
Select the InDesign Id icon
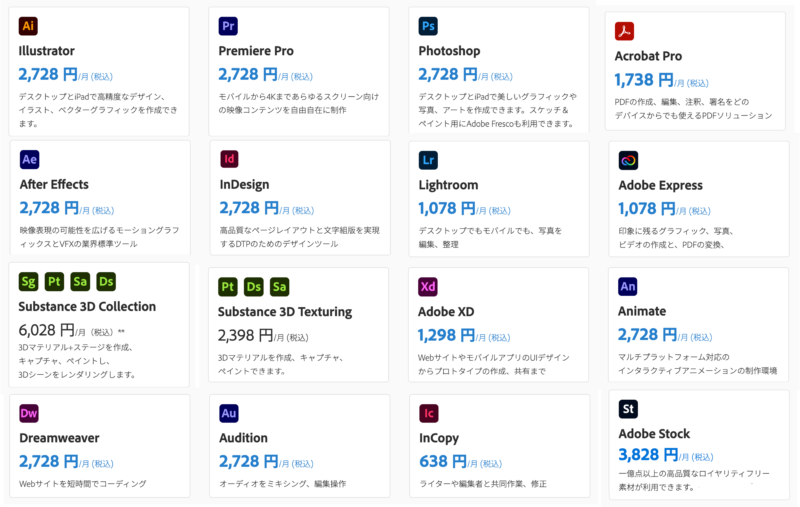click(x=229, y=159)
